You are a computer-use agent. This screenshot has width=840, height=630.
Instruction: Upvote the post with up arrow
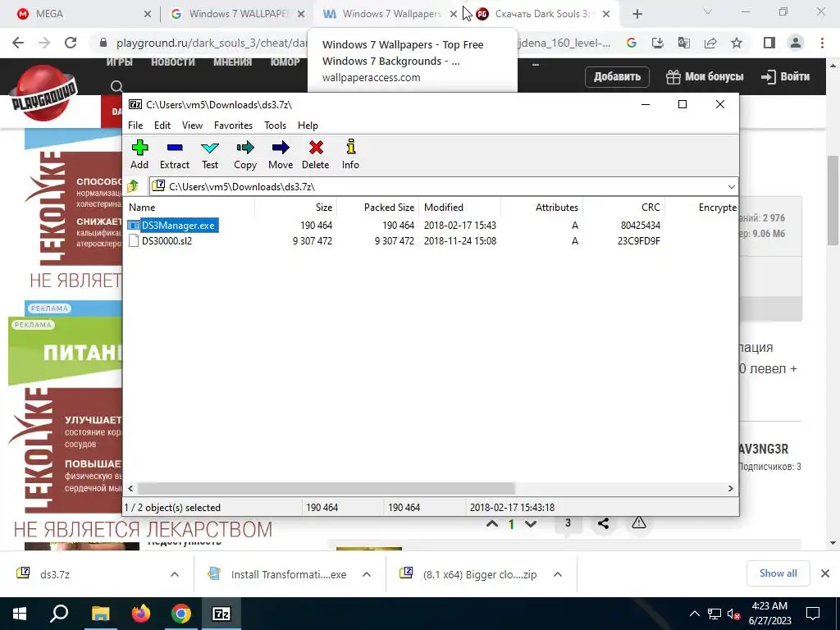tap(492, 524)
